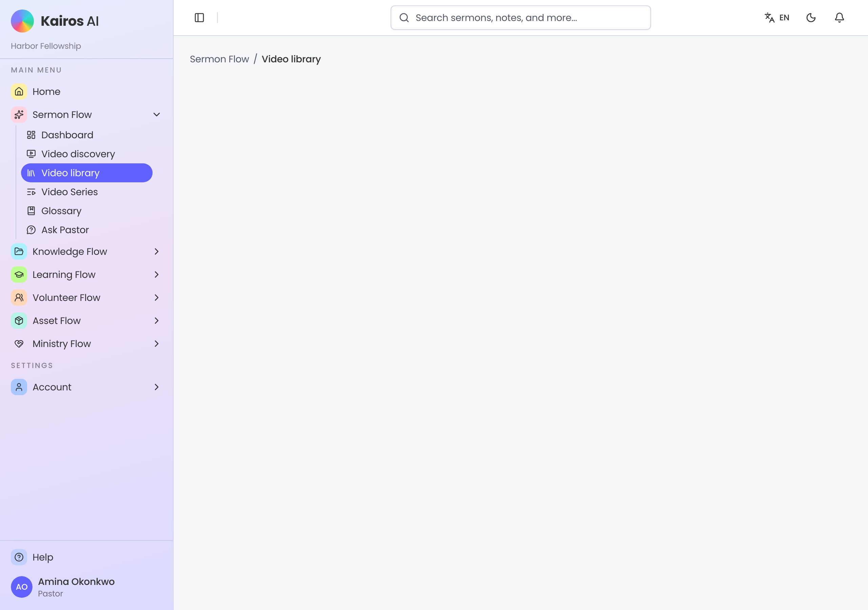
Task: Click the Asset Flow box icon
Action: point(19,321)
